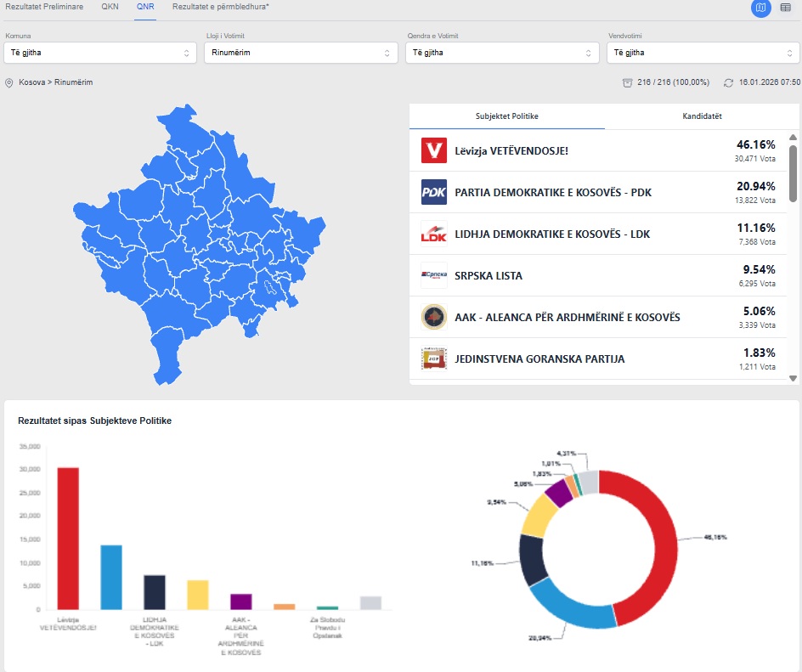The height and width of the screenshot is (672, 802).
Task: Go to the QKN tab
Action: click(110, 7)
